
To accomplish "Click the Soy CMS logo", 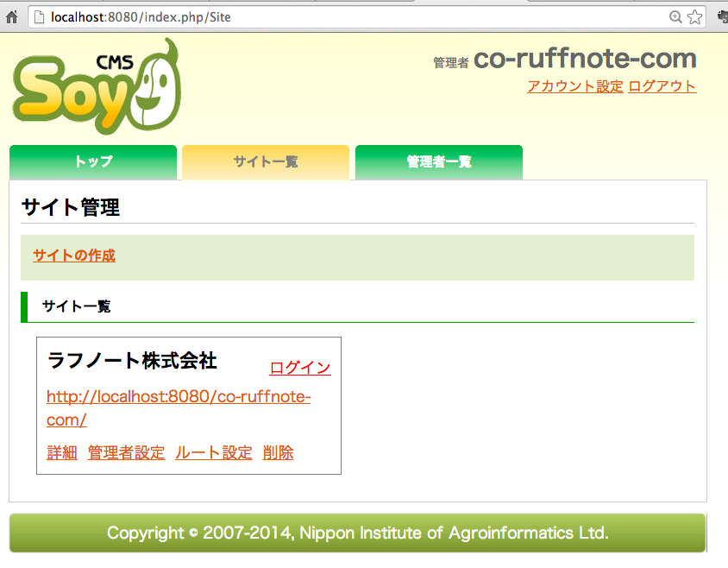I will pyautogui.click(x=97, y=87).
